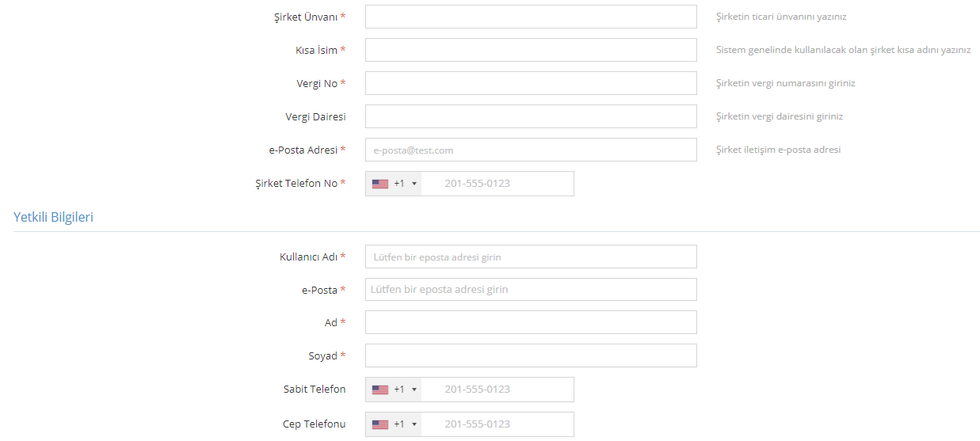This screenshot has width=980, height=441.
Task: Click the US flag in Sabit Telefon
Action: click(380, 390)
